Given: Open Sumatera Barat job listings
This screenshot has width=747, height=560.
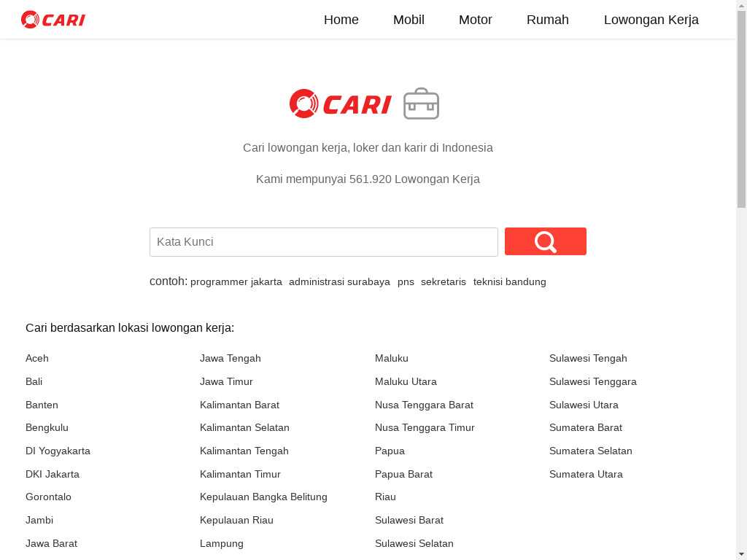Looking at the screenshot, I should [586, 427].
